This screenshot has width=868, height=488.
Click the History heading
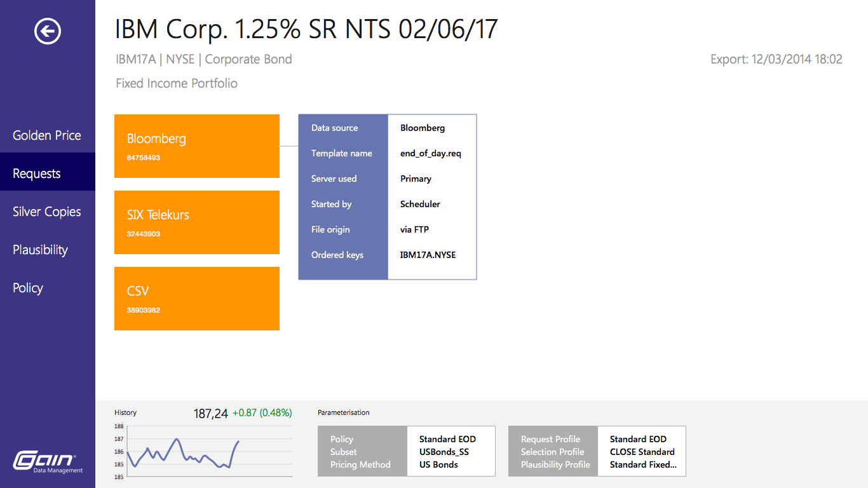(125, 412)
